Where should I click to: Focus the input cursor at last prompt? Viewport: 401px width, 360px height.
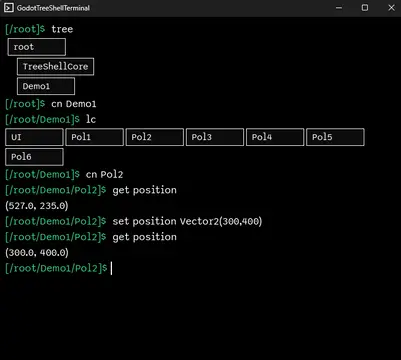pyautogui.click(x=111, y=268)
